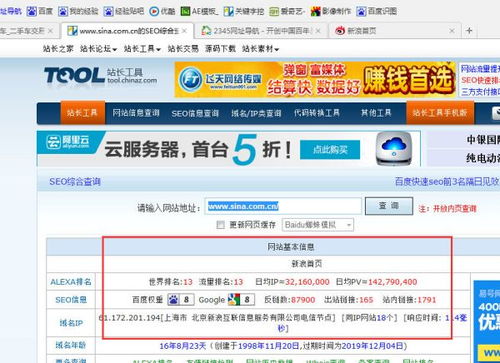Image resolution: width=500 pixels, height=363 pixels.
Task: Expand the 站长论坛 dropdown menu
Action: (x=98, y=49)
